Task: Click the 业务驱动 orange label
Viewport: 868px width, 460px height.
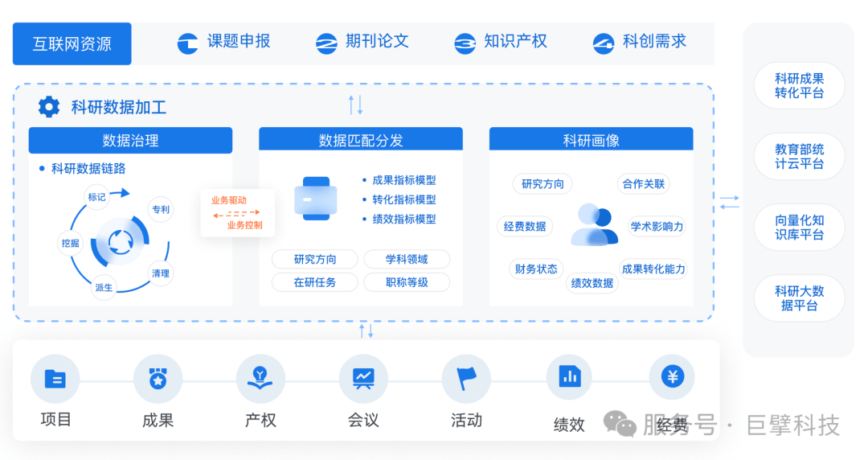Action: (228, 200)
